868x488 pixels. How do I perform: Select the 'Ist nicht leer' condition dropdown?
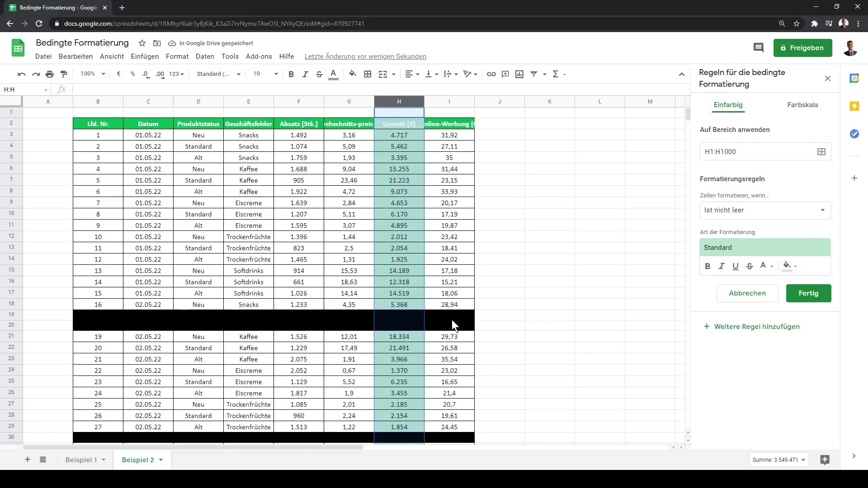[x=765, y=209]
